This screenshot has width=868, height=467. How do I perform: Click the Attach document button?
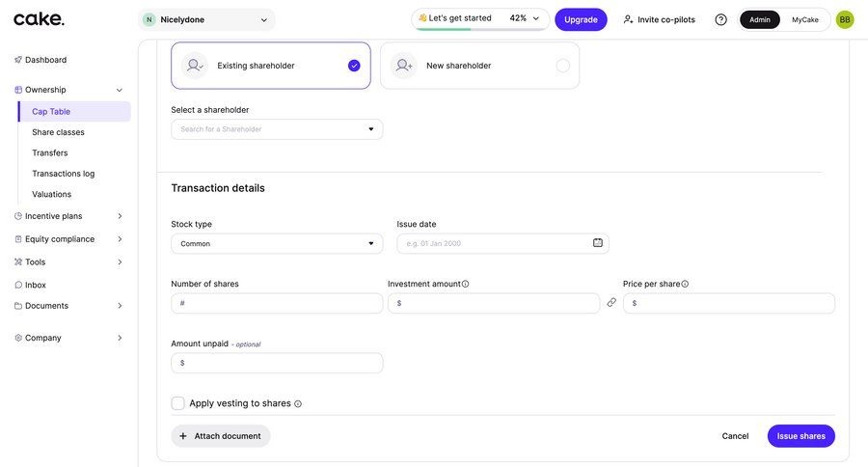pos(221,436)
